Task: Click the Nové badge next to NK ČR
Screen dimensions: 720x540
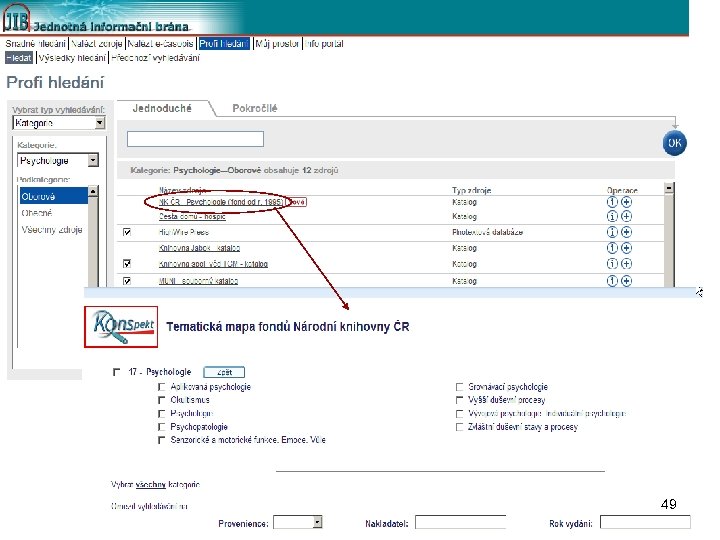Action: (296, 202)
